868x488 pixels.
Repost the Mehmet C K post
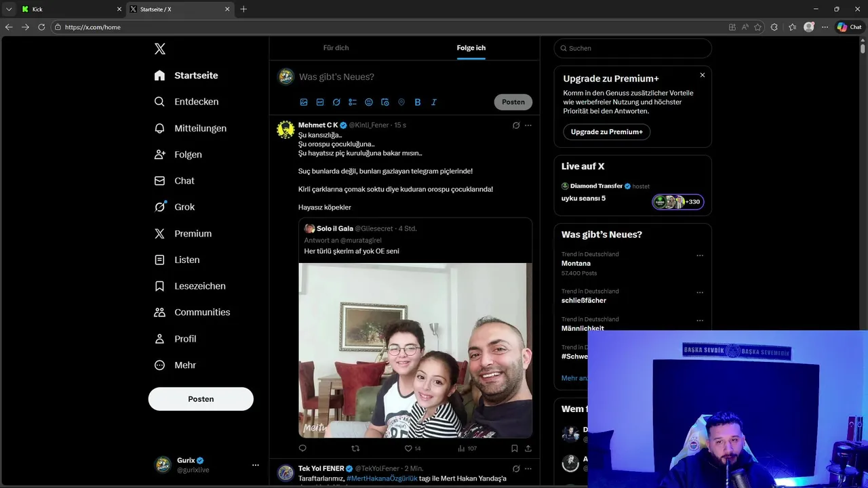(355, 448)
